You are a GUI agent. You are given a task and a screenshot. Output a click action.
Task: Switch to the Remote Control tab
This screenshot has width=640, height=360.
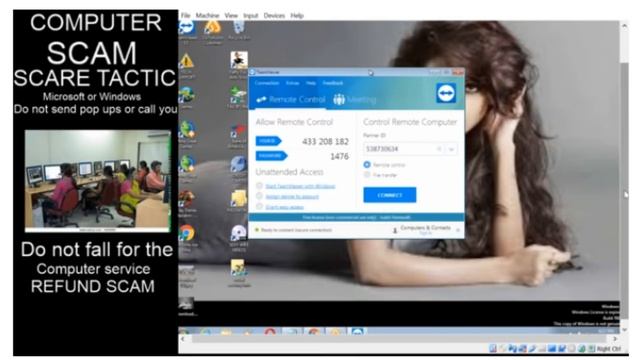tap(291, 99)
